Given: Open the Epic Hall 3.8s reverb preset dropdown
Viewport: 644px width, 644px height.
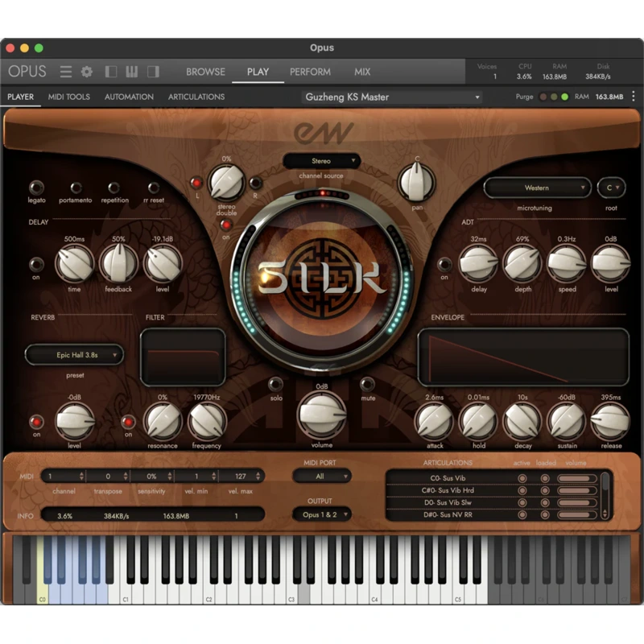Looking at the screenshot, I should point(74,354).
